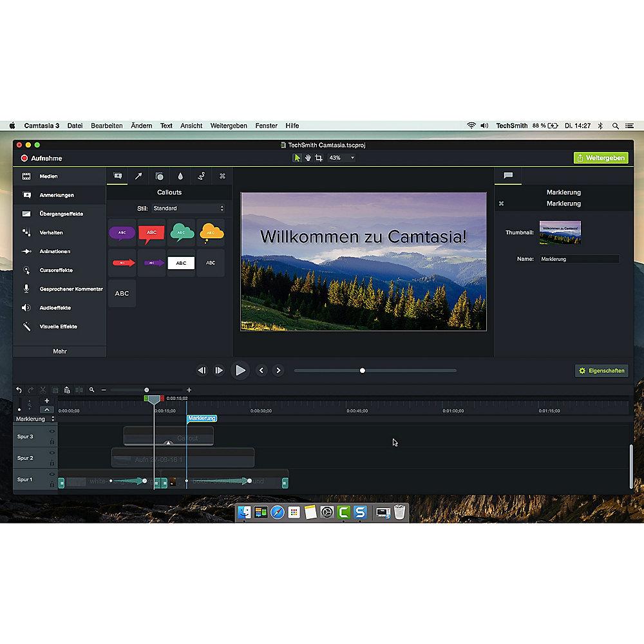
Task: Open the Bearbeiten menu
Action: coord(106,126)
